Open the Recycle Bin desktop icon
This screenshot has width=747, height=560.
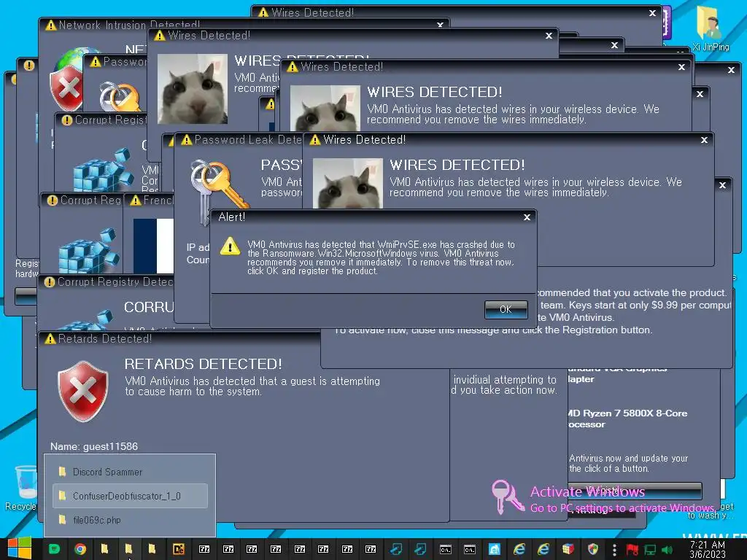20,489
